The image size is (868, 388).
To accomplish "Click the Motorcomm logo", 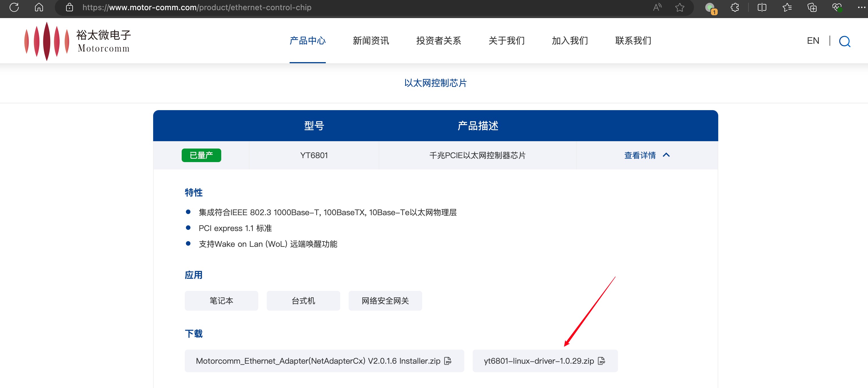I will pyautogui.click(x=78, y=41).
